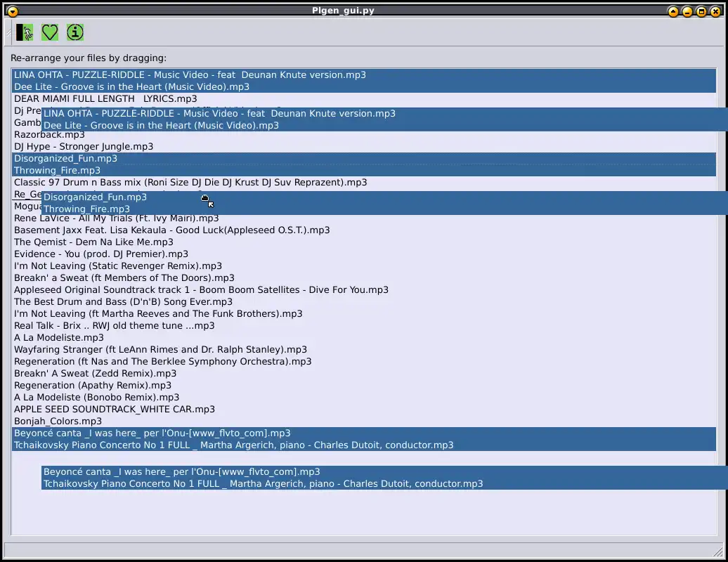Open the window menu button beside the title
The width and height of the screenshot is (728, 562).
coord(13,11)
